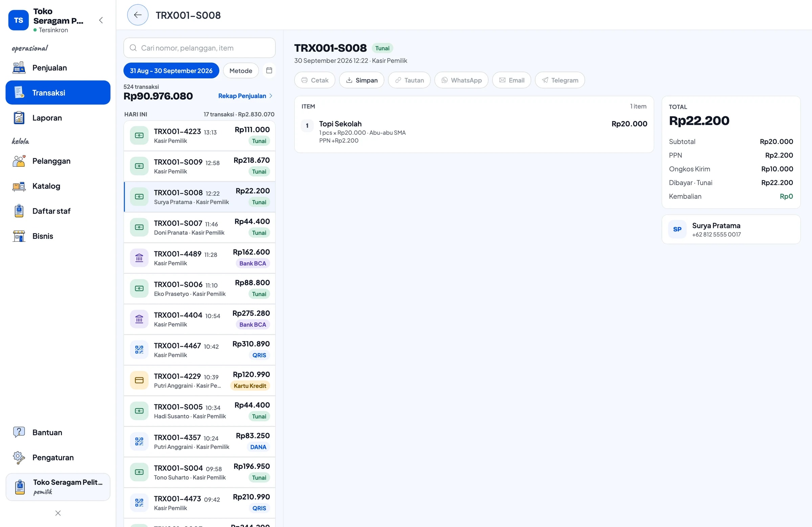This screenshot has height=527, width=812.
Task: Click the TS store logo
Action: (18, 20)
